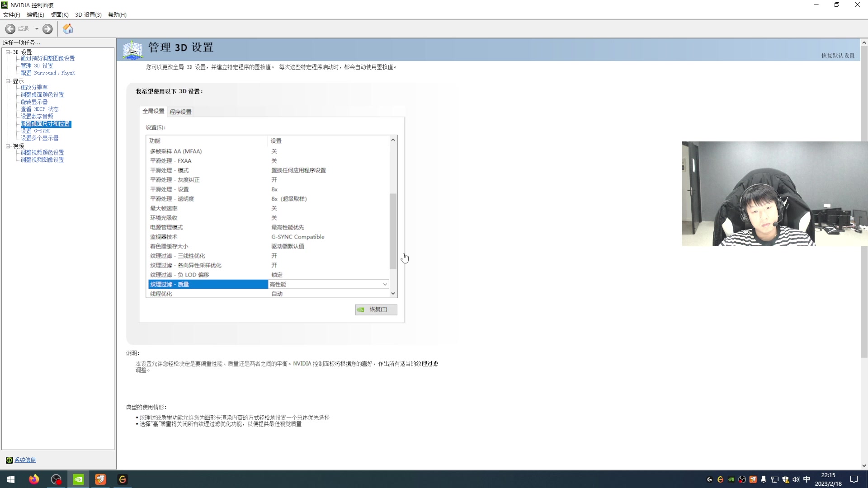This screenshot has height=488, width=868.
Task: Click the NVIDIA Control Panel title icon
Action: [x=5, y=5]
